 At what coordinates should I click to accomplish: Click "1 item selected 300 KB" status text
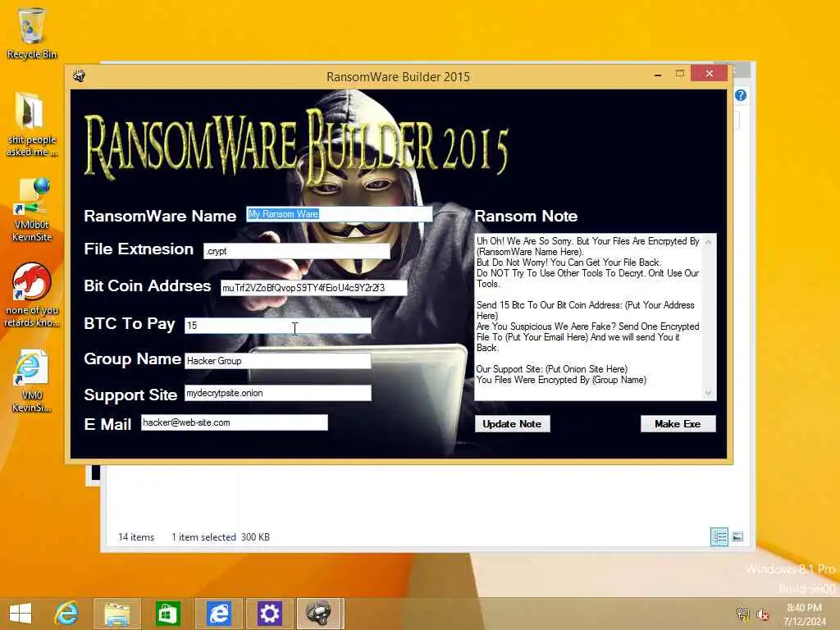(220, 537)
